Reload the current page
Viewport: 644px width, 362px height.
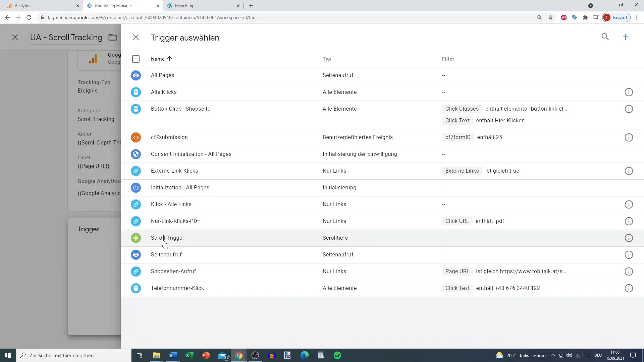pos(29,17)
